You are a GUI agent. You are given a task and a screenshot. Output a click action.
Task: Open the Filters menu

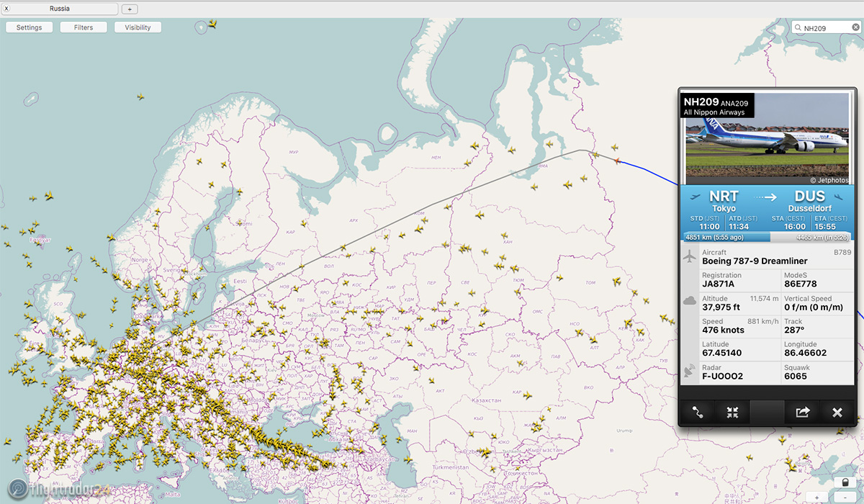(x=84, y=27)
